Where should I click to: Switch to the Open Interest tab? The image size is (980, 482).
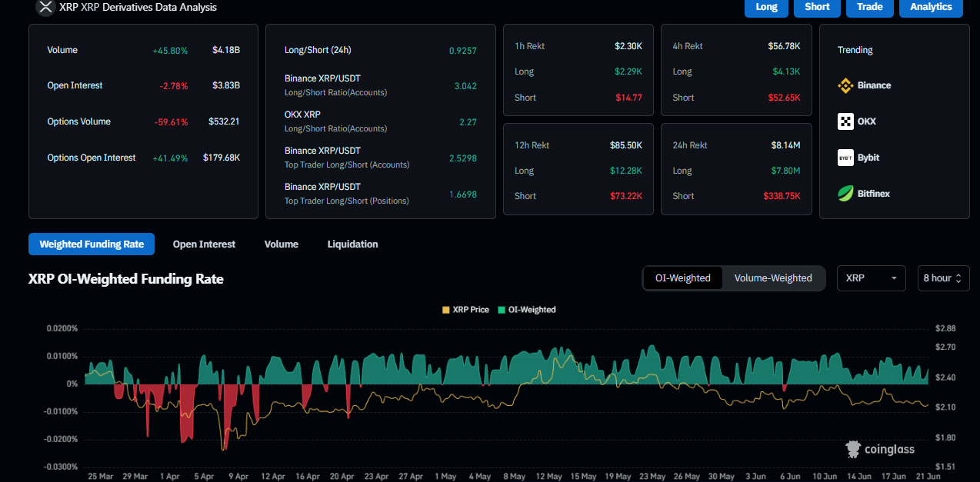pyautogui.click(x=204, y=244)
